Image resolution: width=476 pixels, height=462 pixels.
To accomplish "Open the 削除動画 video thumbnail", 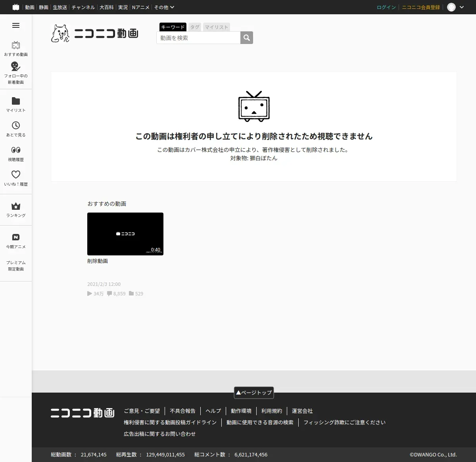I will tap(125, 234).
